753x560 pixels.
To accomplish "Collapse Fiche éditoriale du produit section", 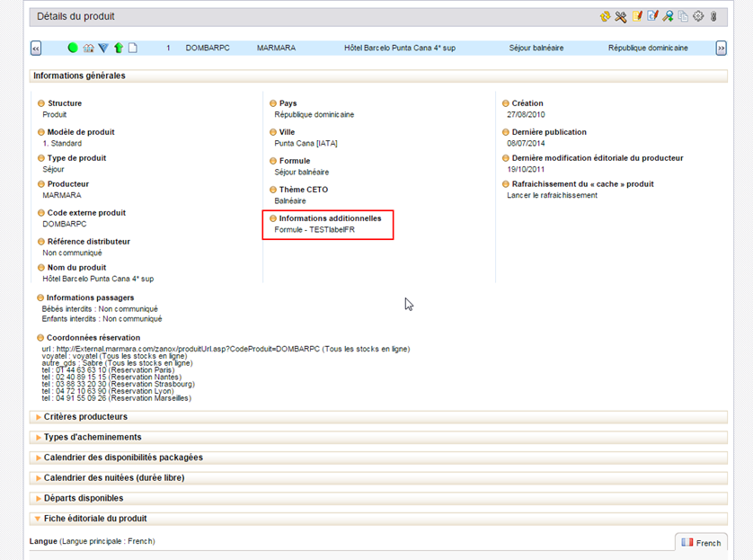I will coord(95,519).
